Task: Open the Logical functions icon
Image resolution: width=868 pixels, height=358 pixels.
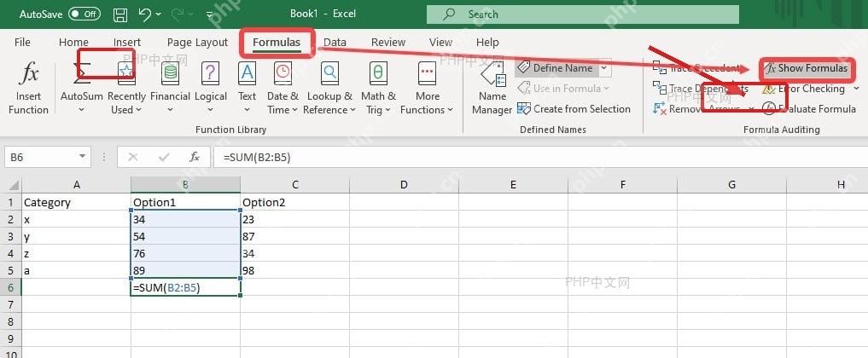Action: [x=210, y=72]
